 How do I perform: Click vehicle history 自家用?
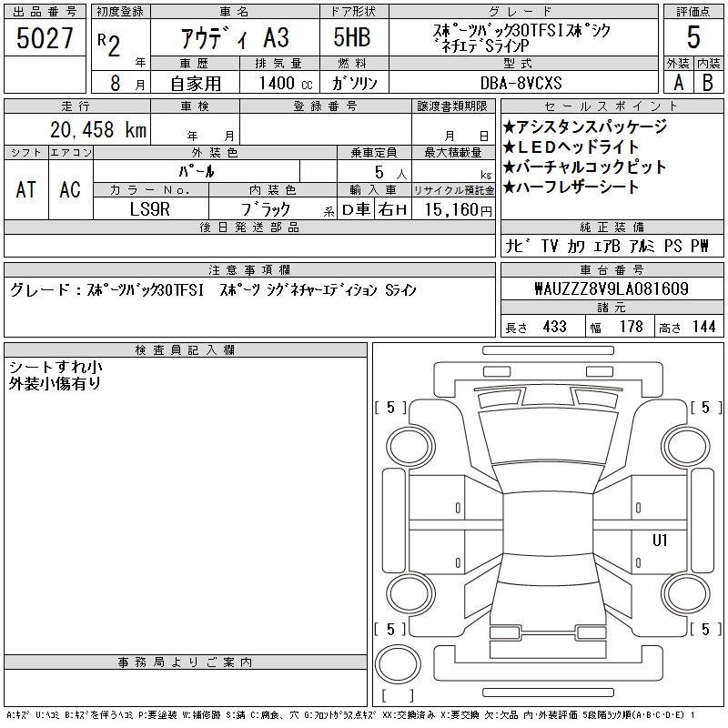coord(196,84)
